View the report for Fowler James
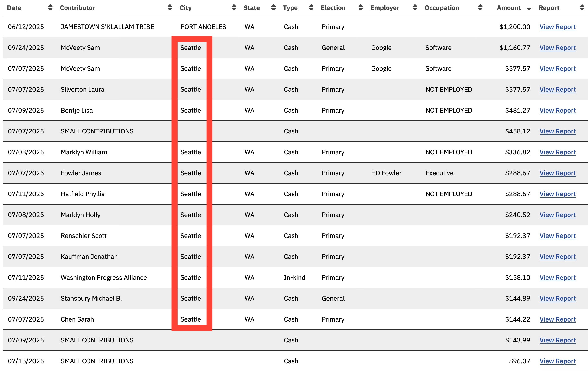 [557, 173]
